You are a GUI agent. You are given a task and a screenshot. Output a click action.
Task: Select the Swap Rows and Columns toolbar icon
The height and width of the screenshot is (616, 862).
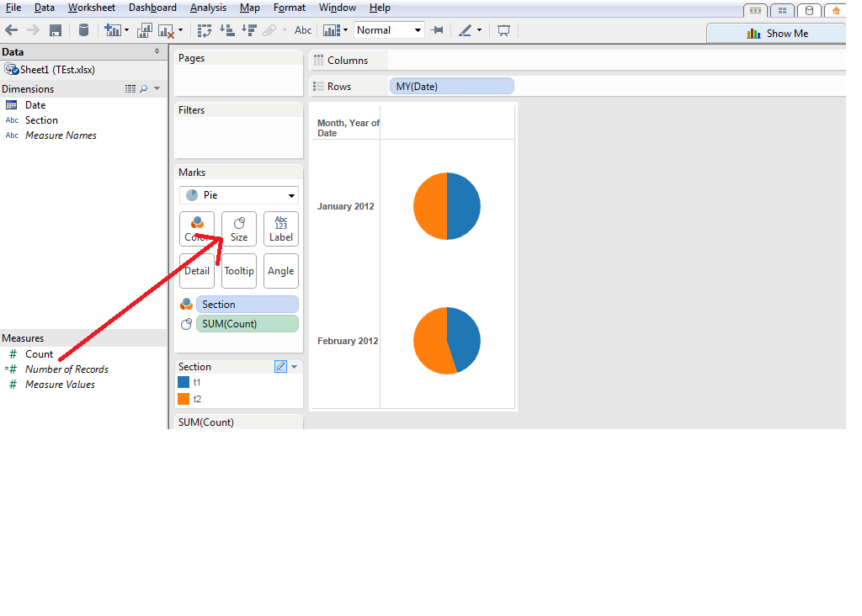click(x=205, y=29)
